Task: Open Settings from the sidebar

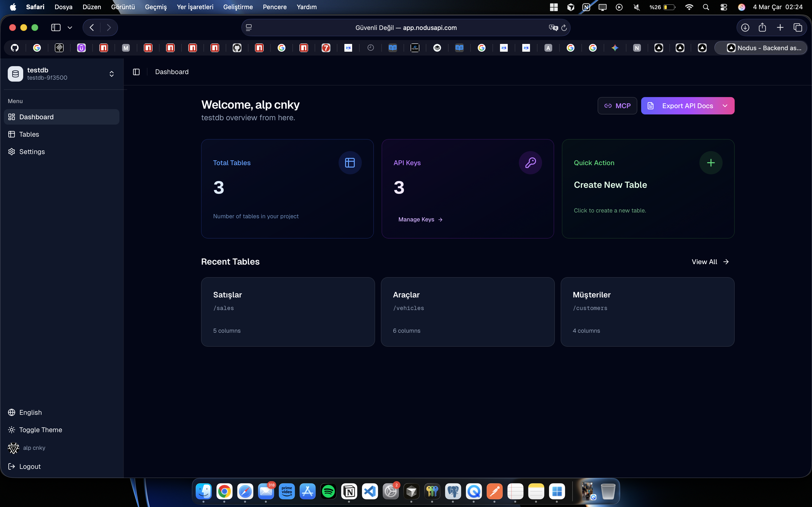Action: 32,152
